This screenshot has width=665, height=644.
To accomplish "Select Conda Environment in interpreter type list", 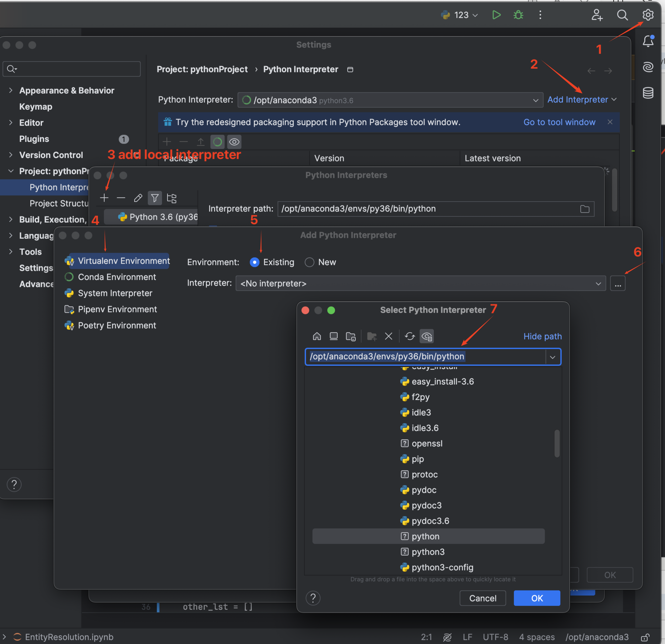I will click(x=117, y=277).
